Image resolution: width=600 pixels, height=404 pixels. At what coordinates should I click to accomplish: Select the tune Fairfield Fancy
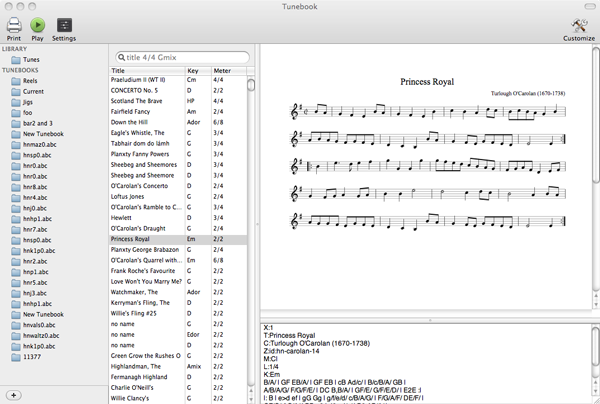point(178,112)
